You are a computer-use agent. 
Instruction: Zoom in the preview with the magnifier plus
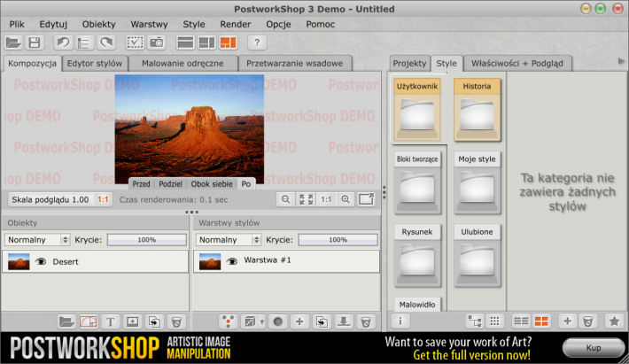[x=346, y=199]
